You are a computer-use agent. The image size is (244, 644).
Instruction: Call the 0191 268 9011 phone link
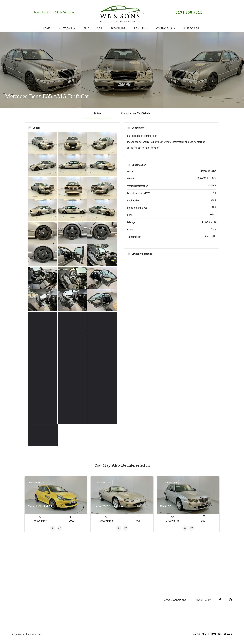point(189,12)
